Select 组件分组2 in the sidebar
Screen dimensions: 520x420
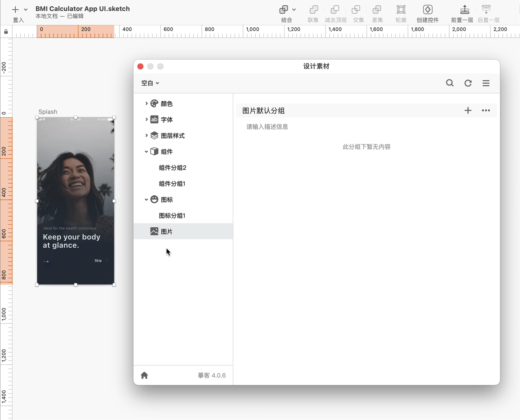point(172,168)
